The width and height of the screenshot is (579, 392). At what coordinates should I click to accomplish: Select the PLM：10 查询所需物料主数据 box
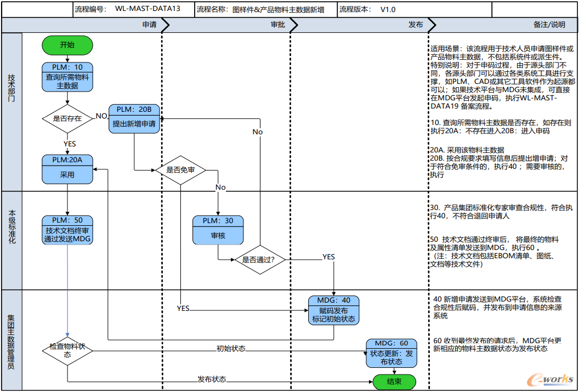point(67,76)
